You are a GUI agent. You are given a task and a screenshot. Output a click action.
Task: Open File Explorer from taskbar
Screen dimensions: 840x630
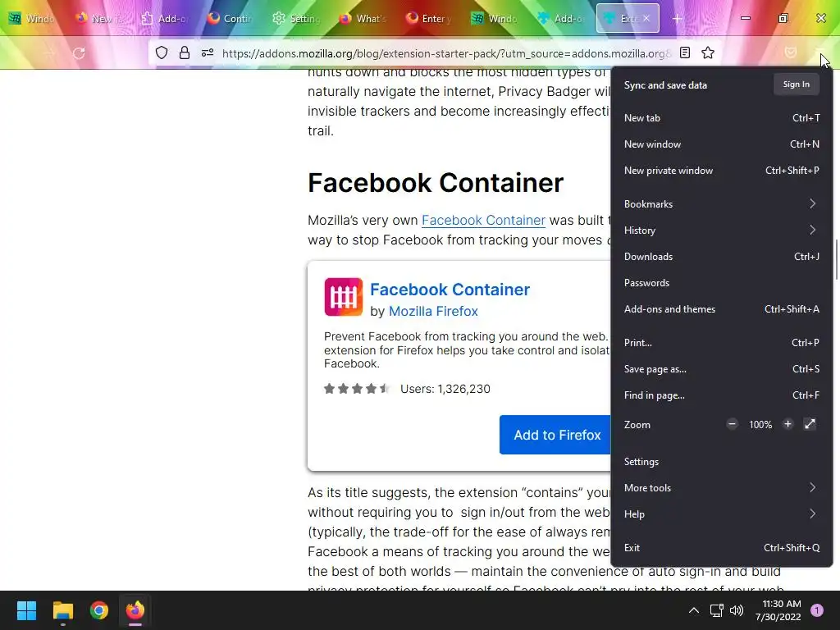tap(62, 610)
